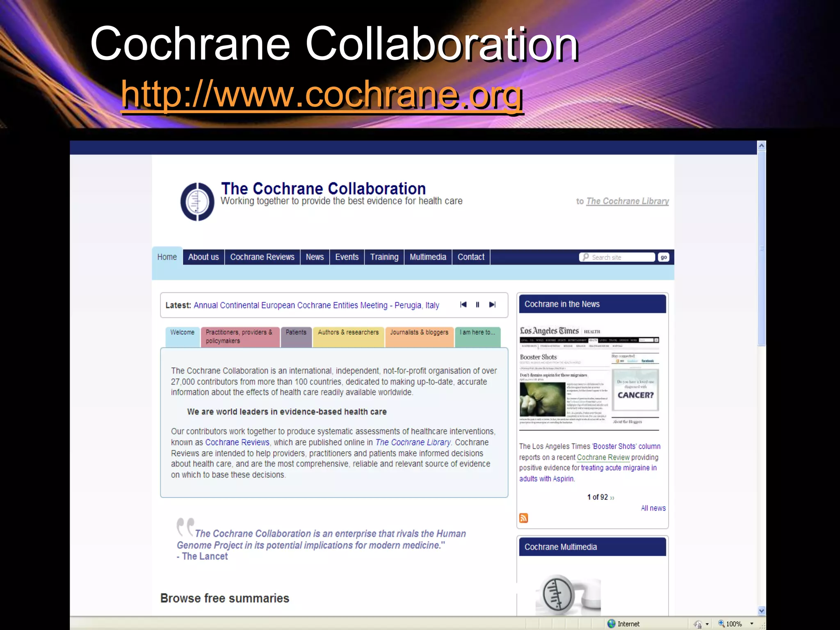Open the Training menu item
The width and height of the screenshot is (840, 630).
pos(384,257)
